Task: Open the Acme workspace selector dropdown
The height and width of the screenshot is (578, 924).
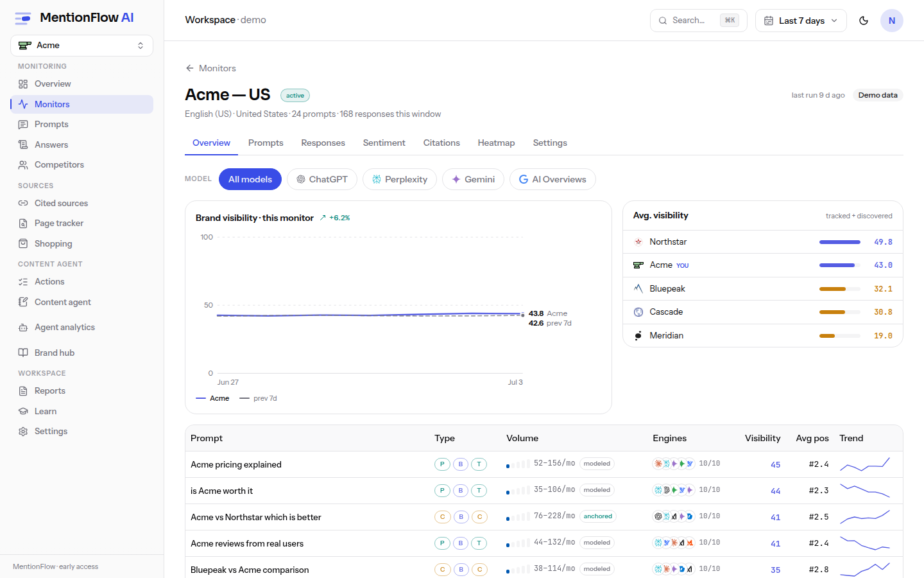Action: (x=81, y=46)
